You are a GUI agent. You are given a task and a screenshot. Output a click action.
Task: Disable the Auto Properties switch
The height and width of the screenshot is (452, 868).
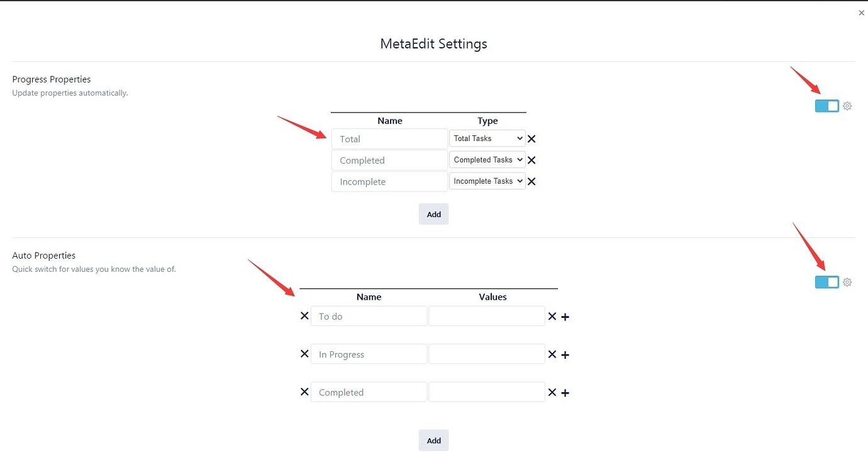point(827,282)
